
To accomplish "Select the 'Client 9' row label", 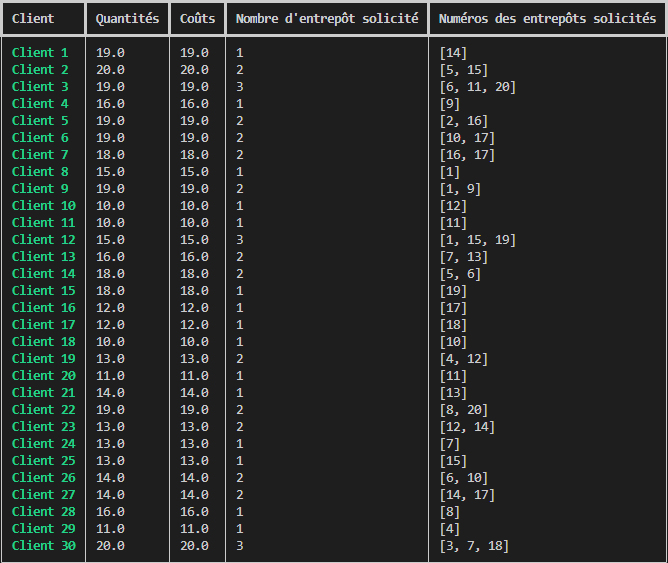I will pos(40,189).
